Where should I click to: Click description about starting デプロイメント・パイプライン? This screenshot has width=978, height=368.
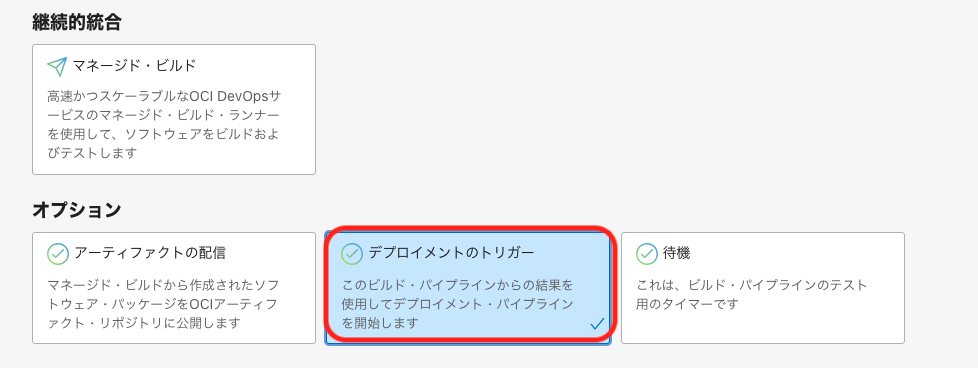click(457, 304)
